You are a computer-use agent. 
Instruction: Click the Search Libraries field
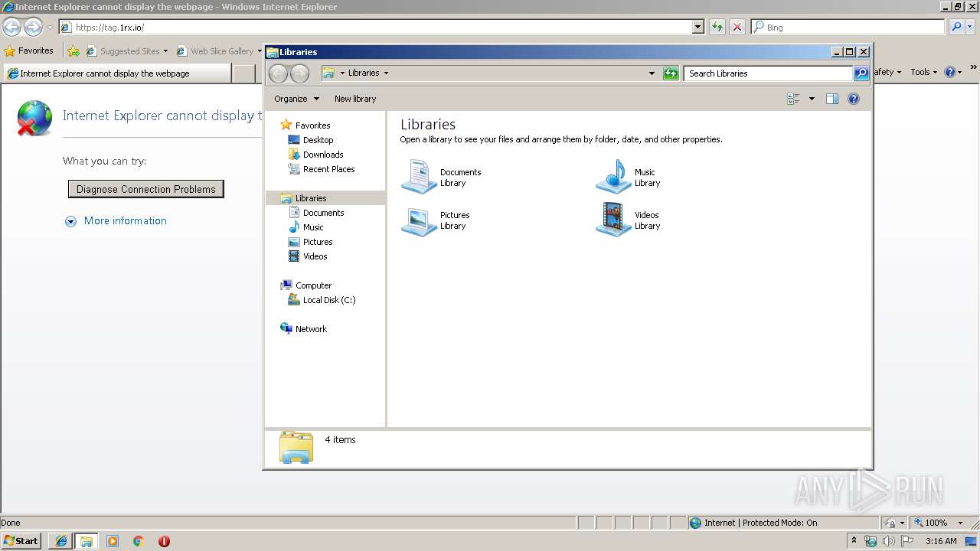(x=767, y=73)
